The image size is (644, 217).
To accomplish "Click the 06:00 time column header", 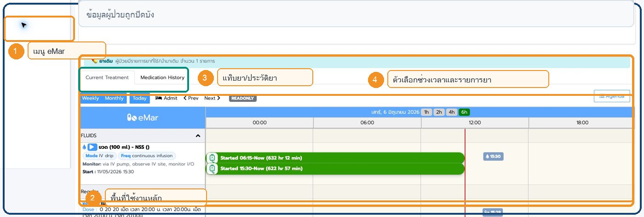I will [367, 123].
